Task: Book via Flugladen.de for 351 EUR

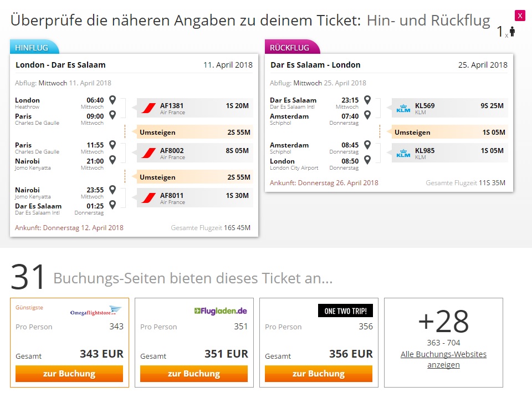Action: [194, 374]
